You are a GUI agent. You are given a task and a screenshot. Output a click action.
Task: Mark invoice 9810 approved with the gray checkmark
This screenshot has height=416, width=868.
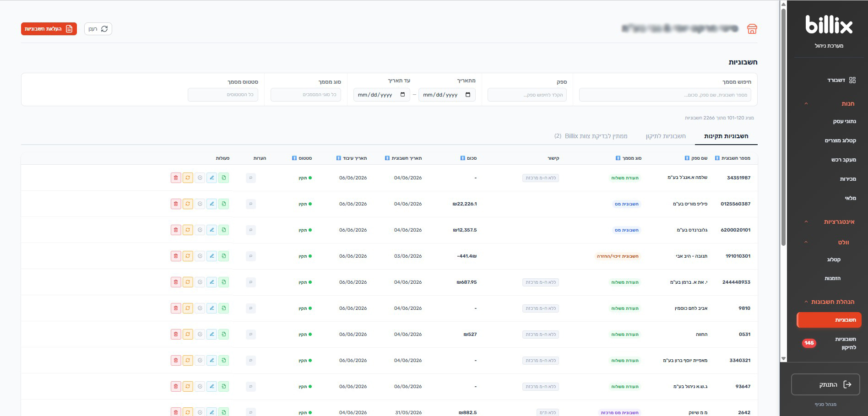(200, 308)
